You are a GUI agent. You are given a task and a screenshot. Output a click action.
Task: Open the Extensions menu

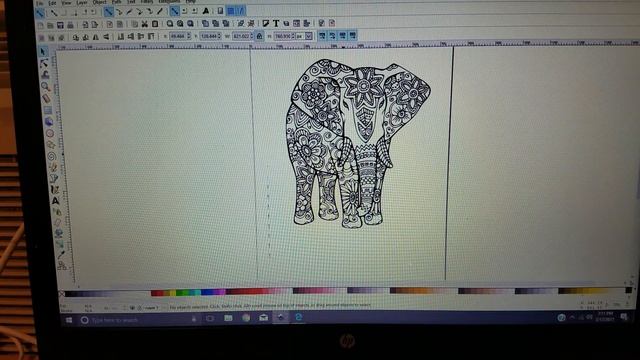point(169,2)
